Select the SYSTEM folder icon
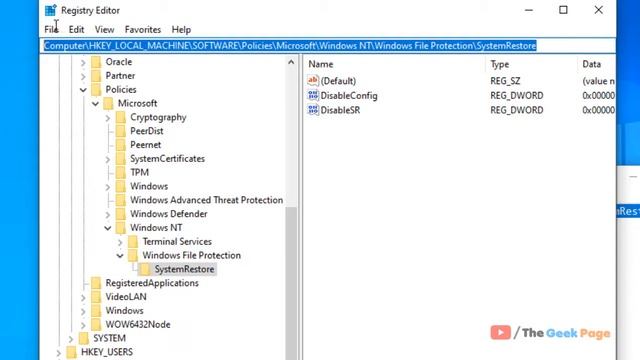The width and height of the screenshot is (640, 360). click(84, 338)
